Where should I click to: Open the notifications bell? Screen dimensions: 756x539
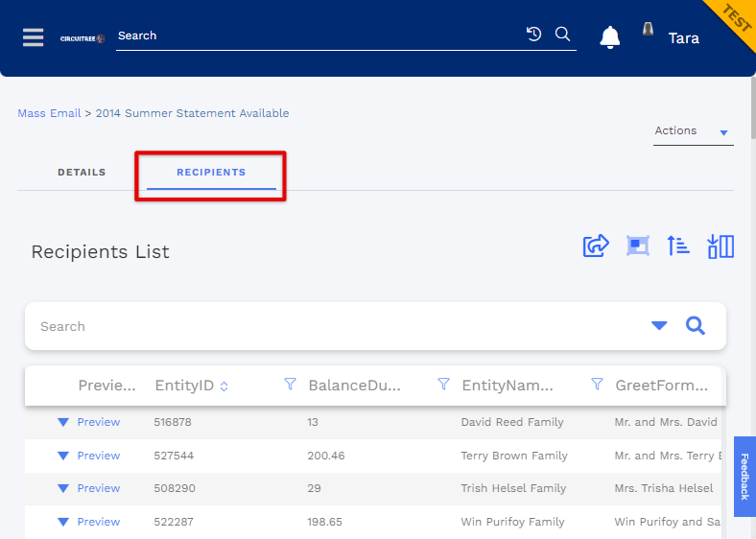click(x=610, y=37)
